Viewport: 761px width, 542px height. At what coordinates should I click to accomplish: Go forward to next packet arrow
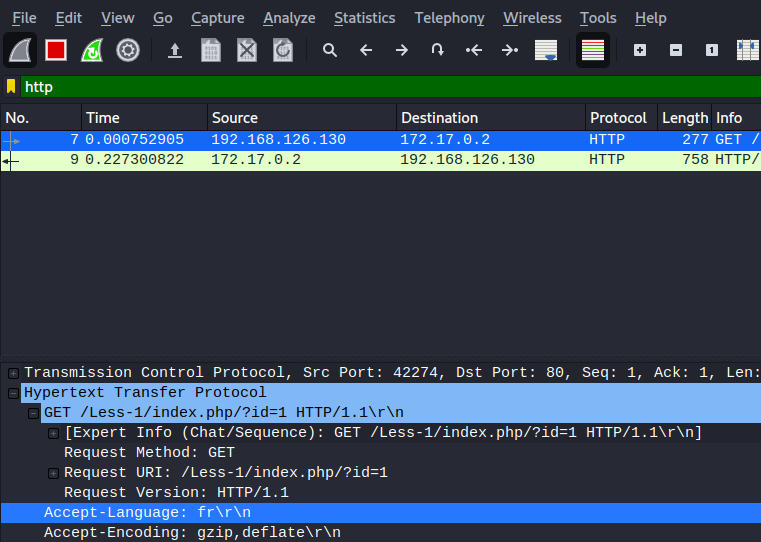pos(402,50)
